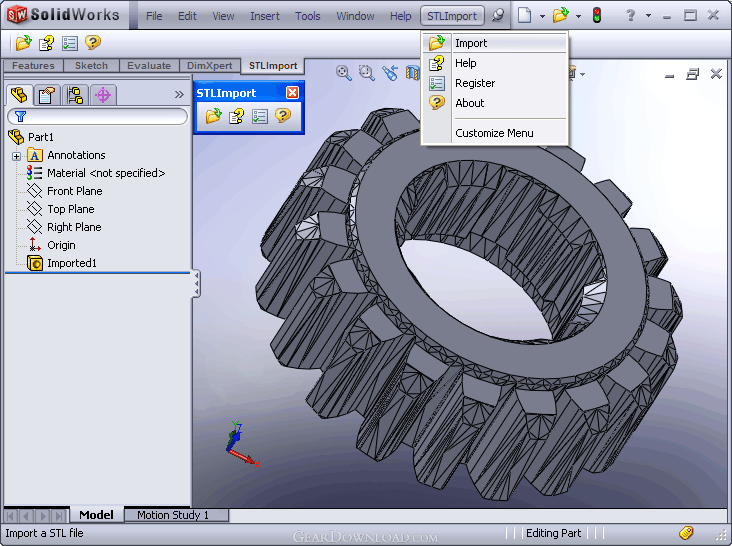The height and width of the screenshot is (546, 732).
Task: Switch to the Features tab
Action: pos(33,66)
